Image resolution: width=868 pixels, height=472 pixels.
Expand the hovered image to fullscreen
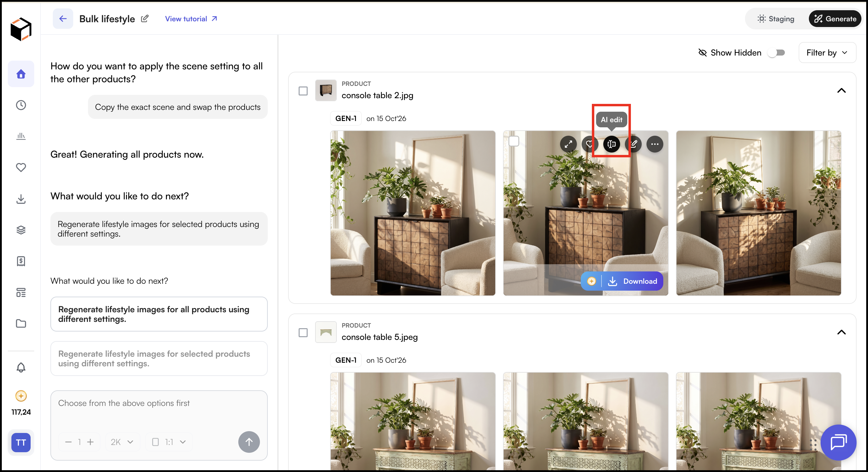point(568,144)
